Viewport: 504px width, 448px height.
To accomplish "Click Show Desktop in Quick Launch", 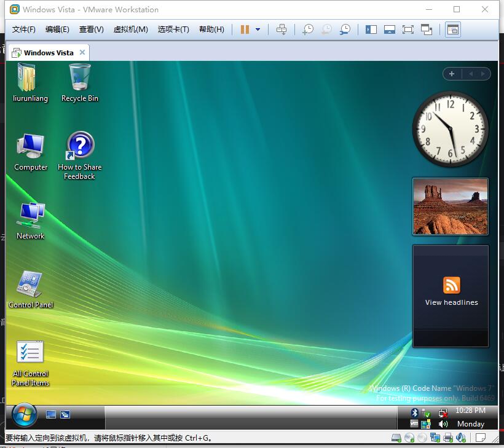I will [x=51, y=415].
